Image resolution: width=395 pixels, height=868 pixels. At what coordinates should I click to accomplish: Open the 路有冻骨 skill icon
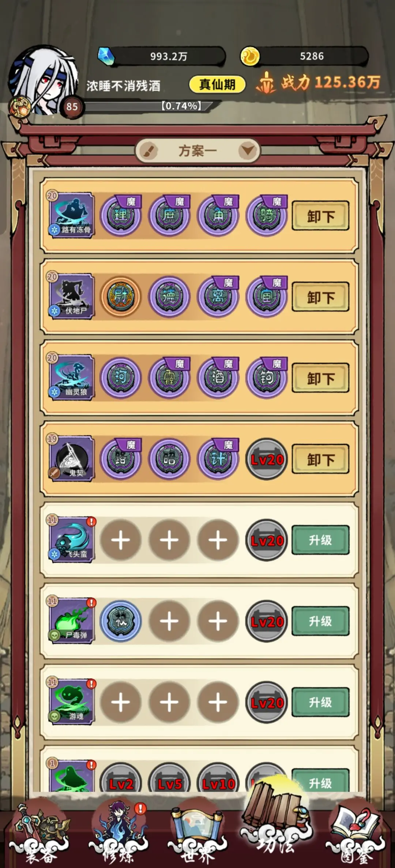[x=71, y=216]
